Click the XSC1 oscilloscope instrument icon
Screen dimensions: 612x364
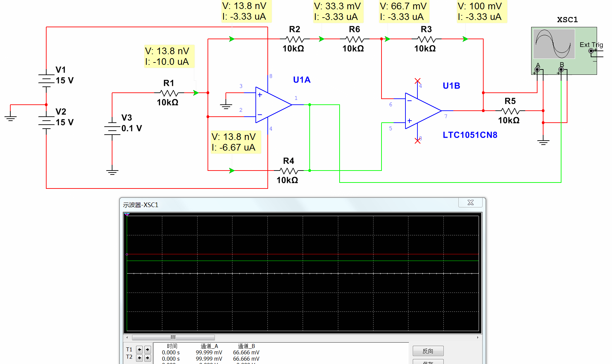tap(554, 44)
